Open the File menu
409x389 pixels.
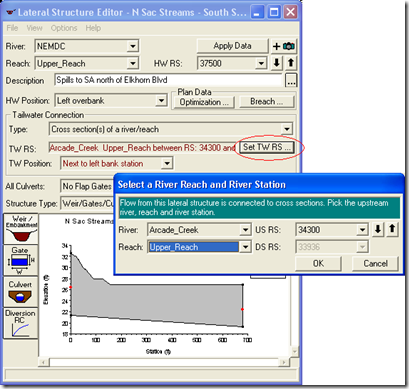pyautogui.click(x=12, y=28)
